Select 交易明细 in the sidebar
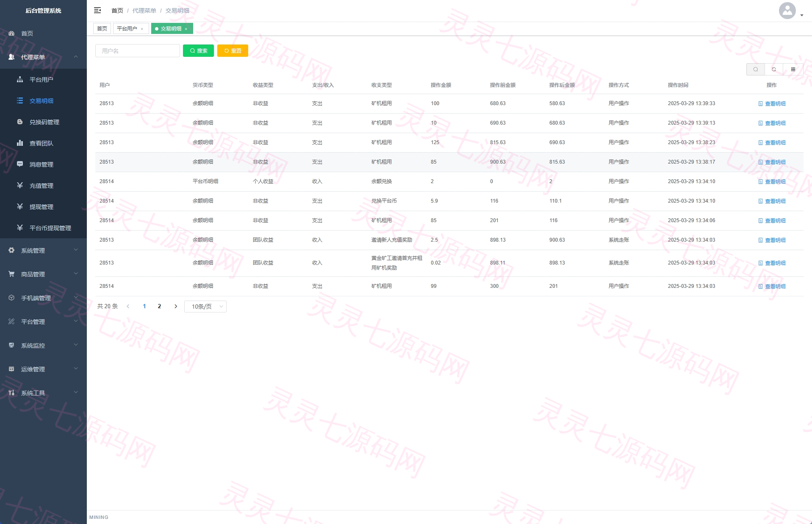The width and height of the screenshot is (812, 524). (43, 101)
